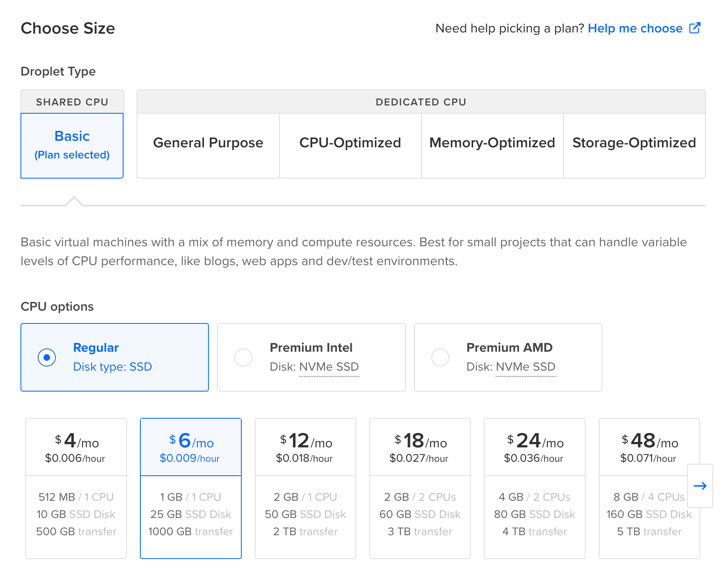Click the 512 MB / 1 CPU text
The height and width of the screenshot is (582, 728).
pyautogui.click(x=76, y=497)
